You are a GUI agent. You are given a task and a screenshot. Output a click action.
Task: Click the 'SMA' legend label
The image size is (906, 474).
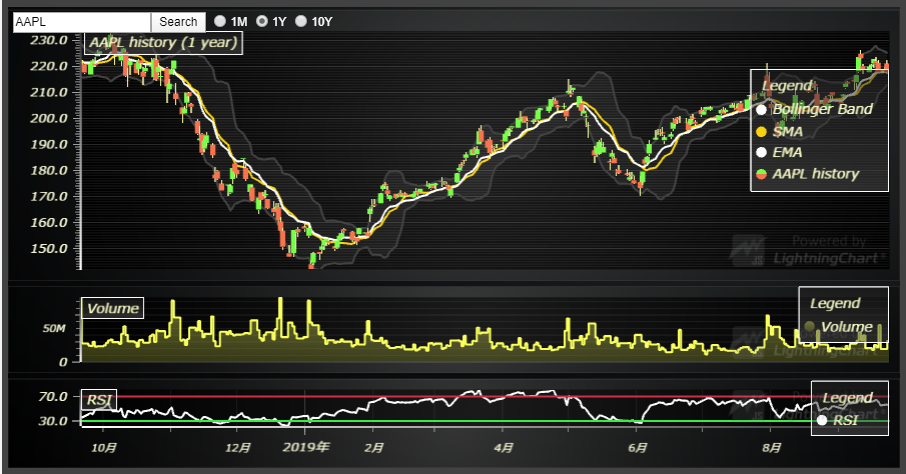788,132
